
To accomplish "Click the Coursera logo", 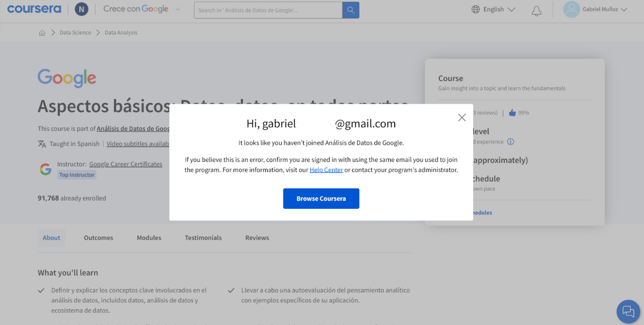I will pyautogui.click(x=34, y=9).
